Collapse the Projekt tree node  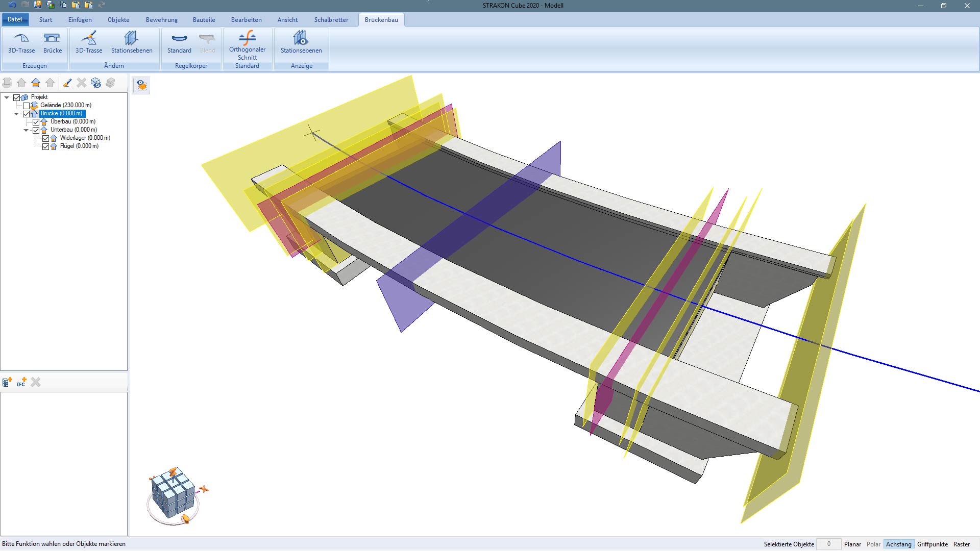[x=7, y=97]
